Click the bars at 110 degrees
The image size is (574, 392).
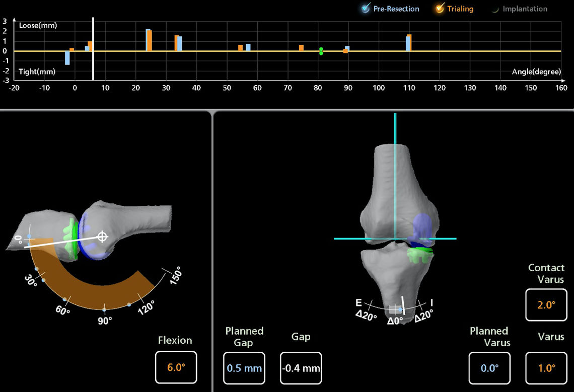(x=409, y=43)
